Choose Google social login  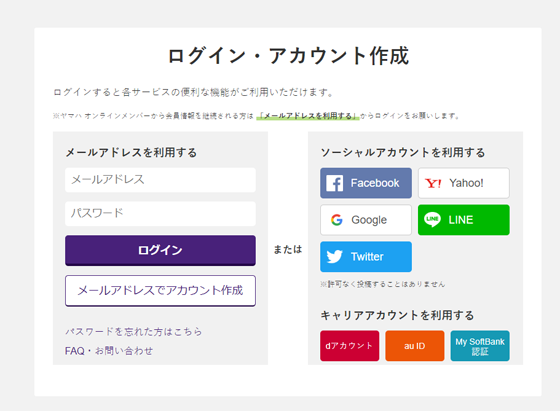366,220
